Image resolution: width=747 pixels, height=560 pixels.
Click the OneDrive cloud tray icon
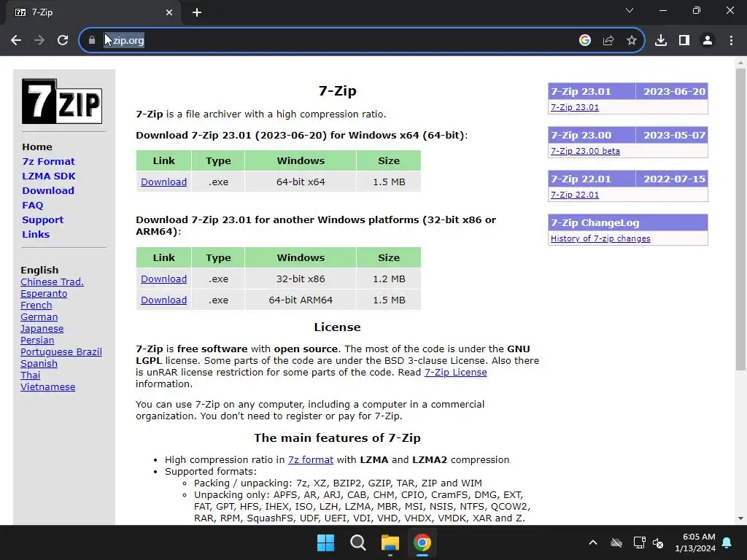click(x=616, y=542)
